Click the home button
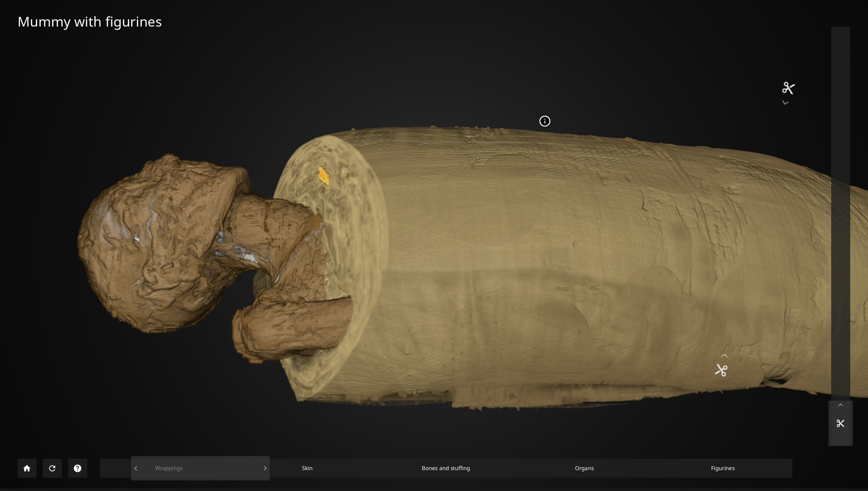 [27, 468]
